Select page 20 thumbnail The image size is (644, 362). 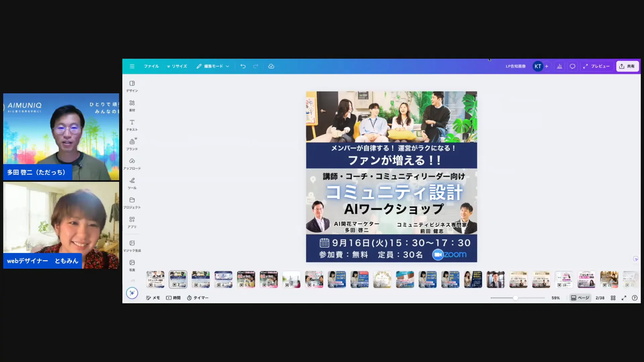click(587, 280)
